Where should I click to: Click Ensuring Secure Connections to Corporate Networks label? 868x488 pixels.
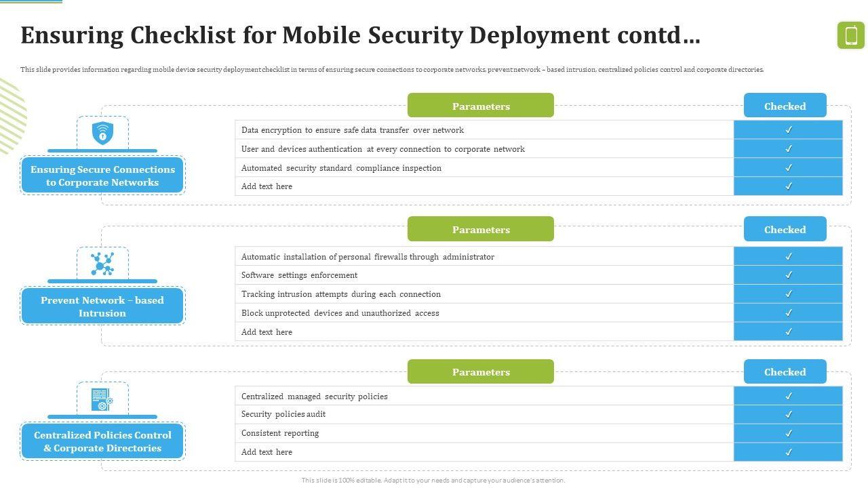102,176
